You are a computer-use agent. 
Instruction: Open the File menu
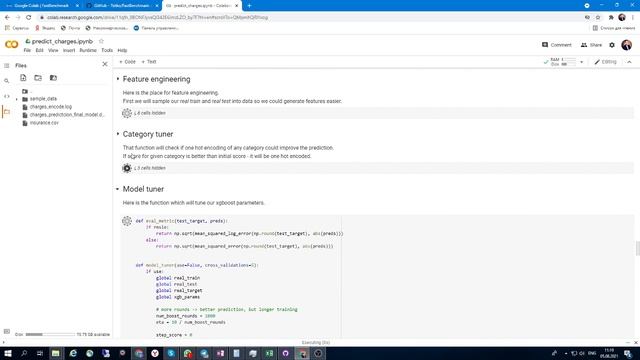[27, 50]
